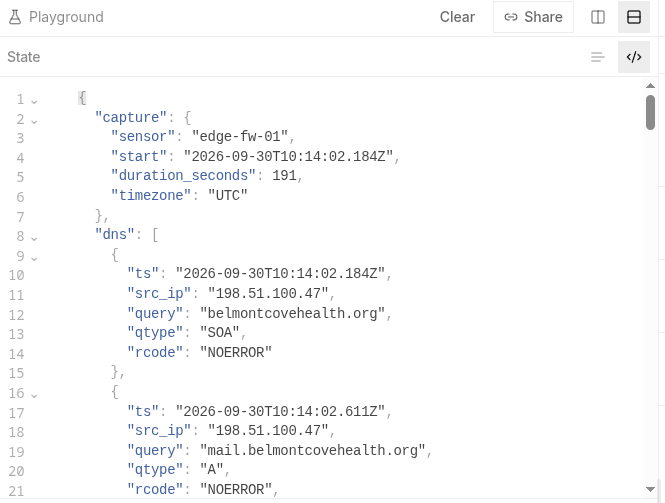665x503 pixels.
Task: Click the "2026-09-30T10:14:02.611Z" ts value
Action: pos(280,411)
